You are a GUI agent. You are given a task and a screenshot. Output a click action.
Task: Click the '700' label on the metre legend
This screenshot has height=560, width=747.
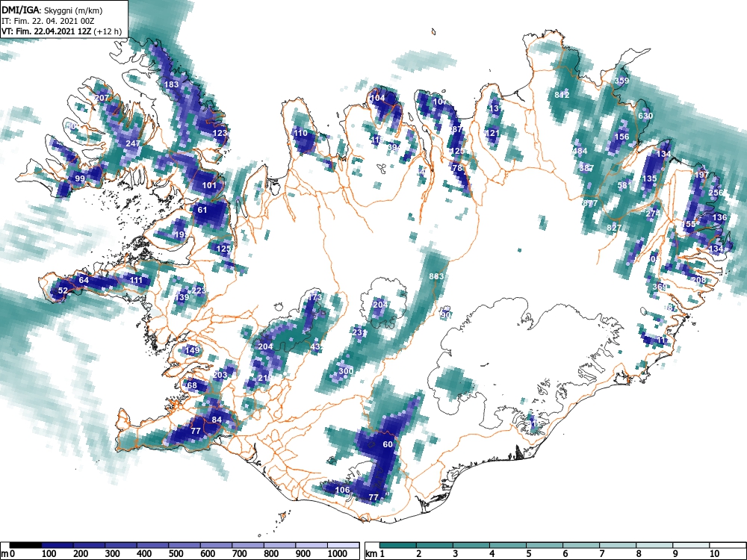240,553
